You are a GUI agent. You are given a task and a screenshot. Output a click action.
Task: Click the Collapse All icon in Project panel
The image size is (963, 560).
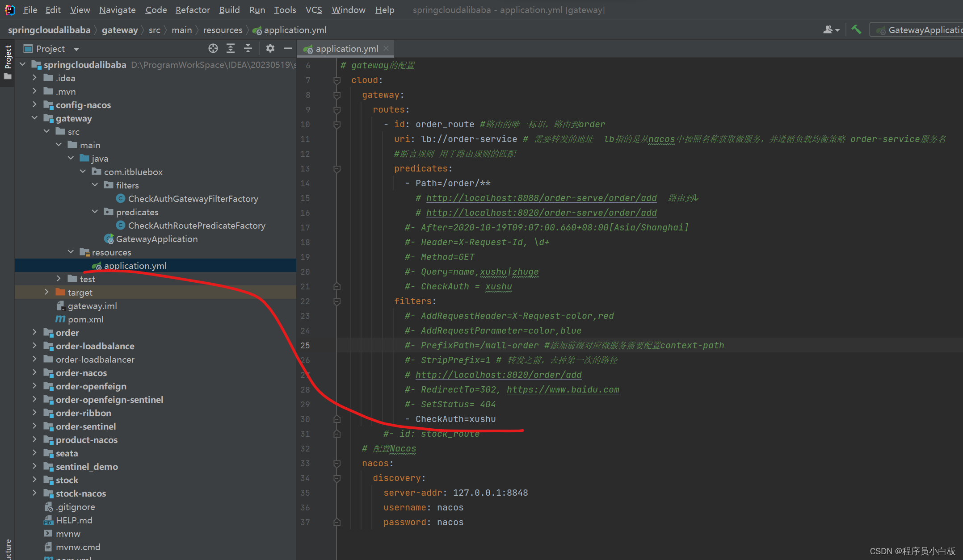(x=248, y=48)
